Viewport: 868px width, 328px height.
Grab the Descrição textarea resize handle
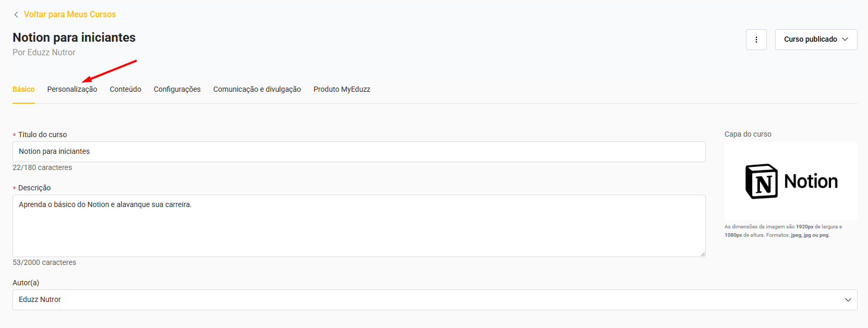(x=703, y=254)
